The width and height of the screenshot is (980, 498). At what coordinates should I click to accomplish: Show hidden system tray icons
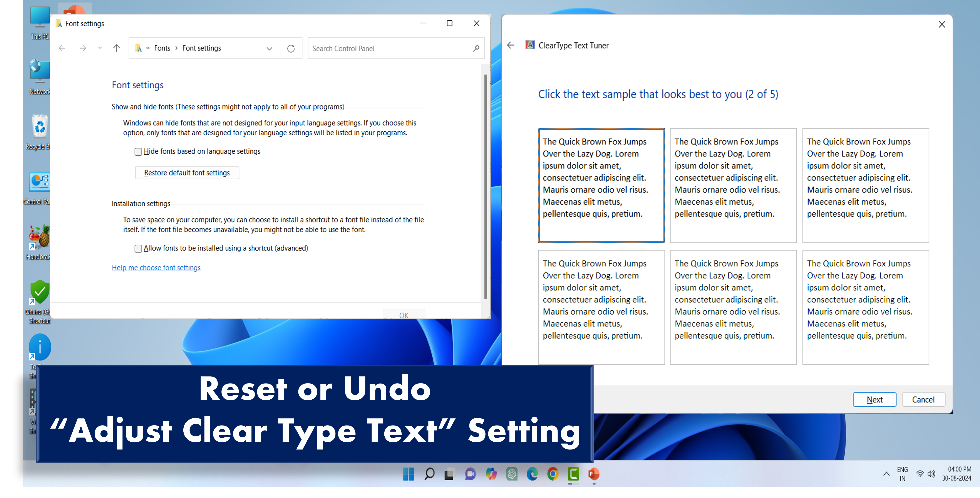(x=886, y=474)
